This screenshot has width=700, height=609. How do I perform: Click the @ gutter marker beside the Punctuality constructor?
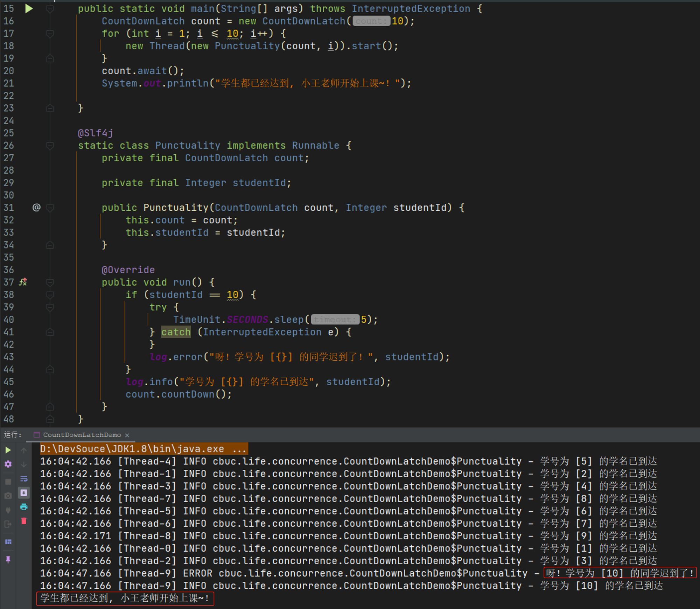pyautogui.click(x=36, y=208)
